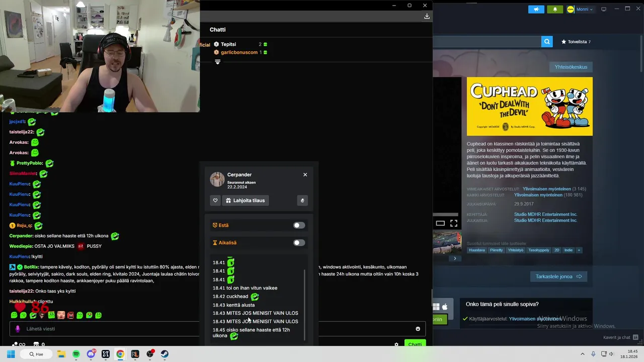Click the Steam search magnifier button

click(x=547, y=42)
